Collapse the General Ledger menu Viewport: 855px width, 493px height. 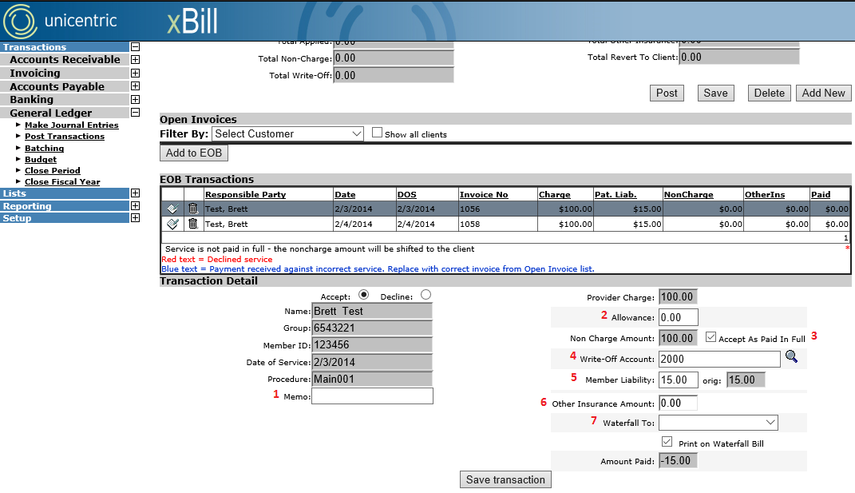tap(135, 112)
